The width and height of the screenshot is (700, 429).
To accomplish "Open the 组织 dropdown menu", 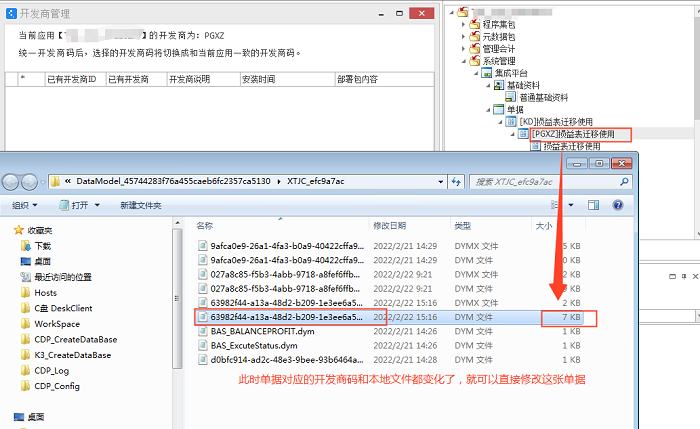I will (24, 205).
